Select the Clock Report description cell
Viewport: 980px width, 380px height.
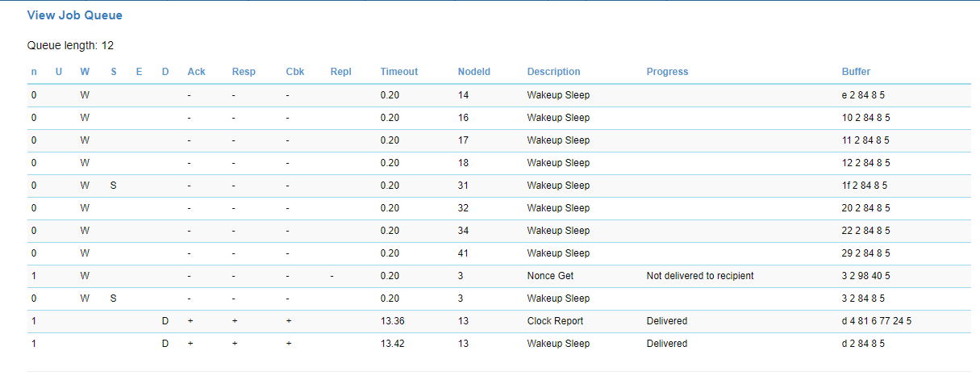tap(555, 321)
